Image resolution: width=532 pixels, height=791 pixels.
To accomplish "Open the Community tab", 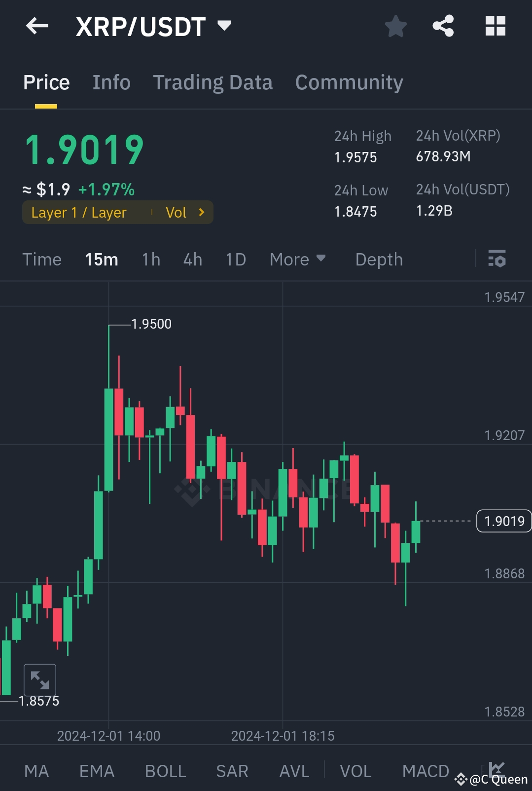I will point(349,82).
